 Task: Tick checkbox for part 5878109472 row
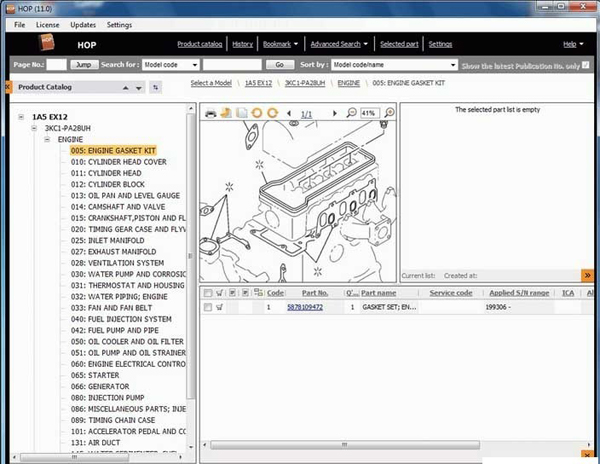(x=208, y=308)
